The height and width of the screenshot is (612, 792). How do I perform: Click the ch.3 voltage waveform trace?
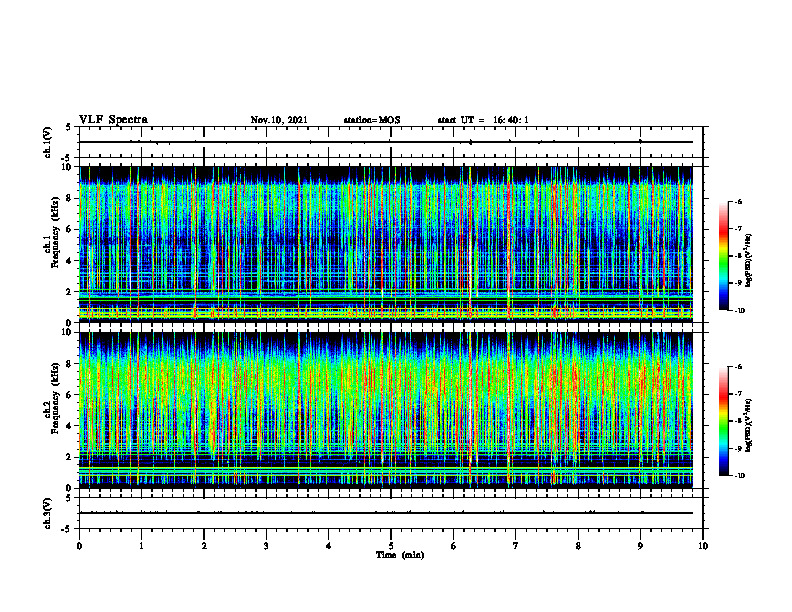tap(386, 513)
